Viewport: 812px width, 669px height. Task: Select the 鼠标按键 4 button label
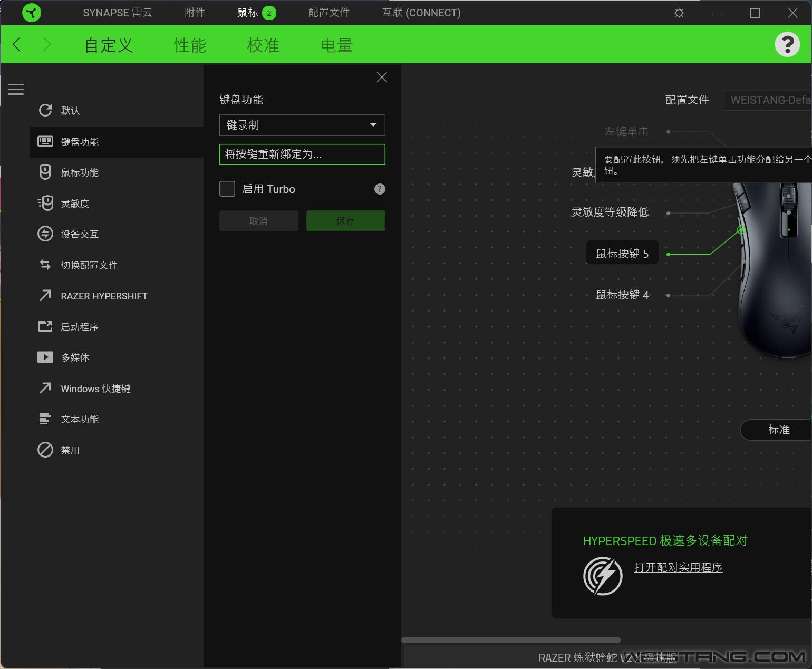tap(622, 295)
